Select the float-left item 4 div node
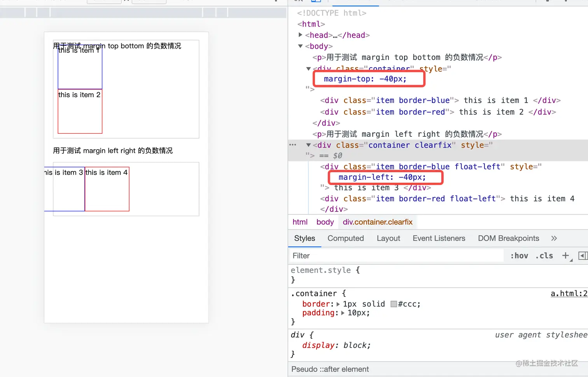Image resolution: width=588 pixels, height=377 pixels. pos(447,199)
